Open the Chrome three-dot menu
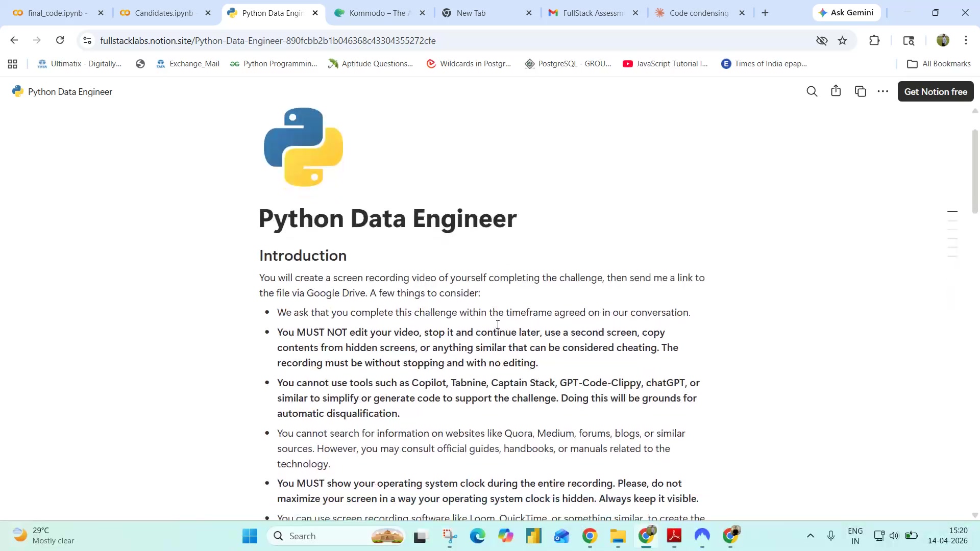Viewport: 980px width, 551px height. 966,41
